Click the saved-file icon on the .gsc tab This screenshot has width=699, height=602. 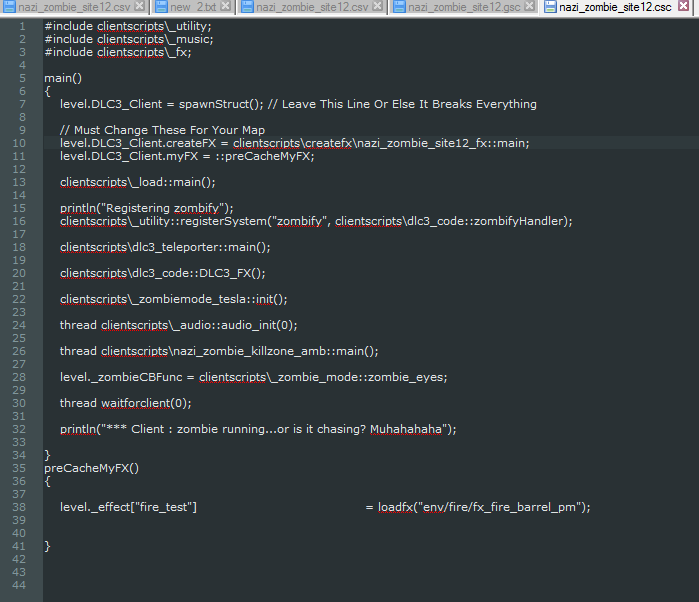399,7
